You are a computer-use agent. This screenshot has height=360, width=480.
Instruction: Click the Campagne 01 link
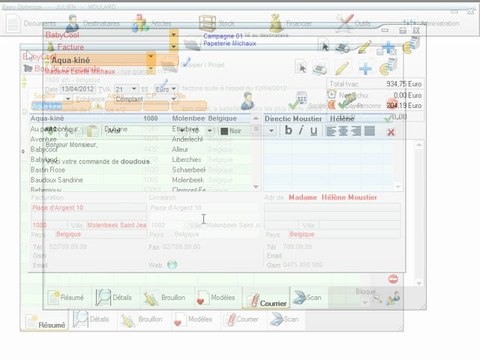(223, 36)
